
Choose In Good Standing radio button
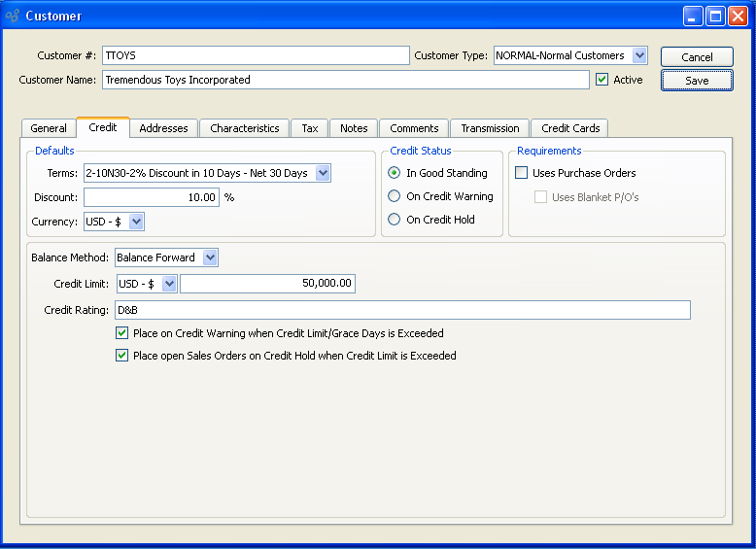click(x=395, y=173)
